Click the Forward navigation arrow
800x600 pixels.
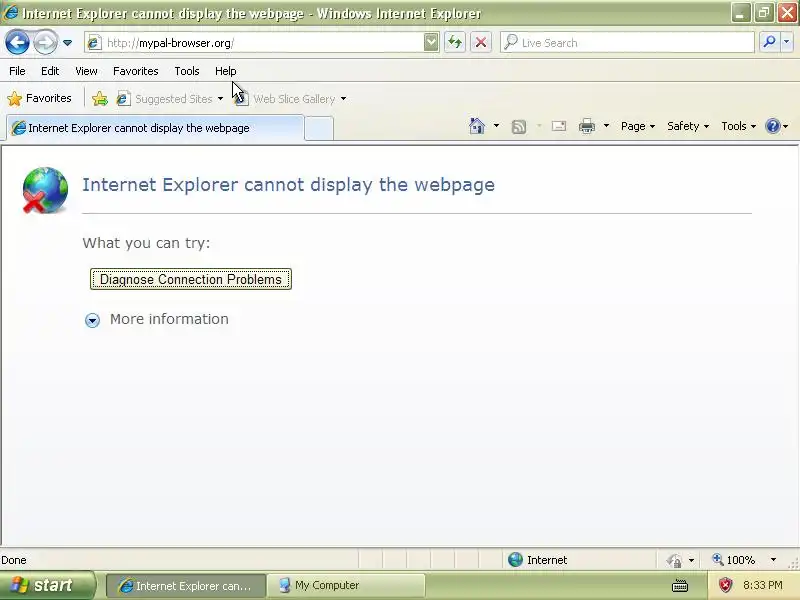45,42
